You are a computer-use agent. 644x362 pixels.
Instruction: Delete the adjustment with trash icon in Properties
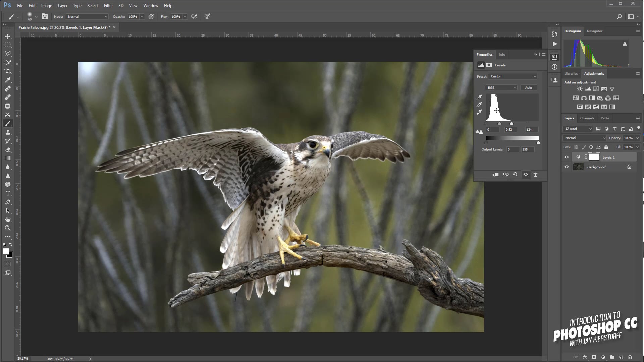pos(535,175)
